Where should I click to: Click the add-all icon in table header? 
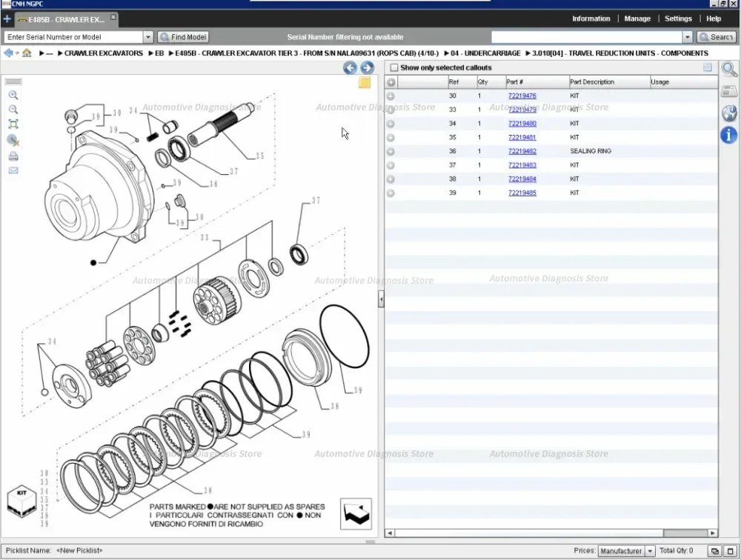click(x=391, y=82)
